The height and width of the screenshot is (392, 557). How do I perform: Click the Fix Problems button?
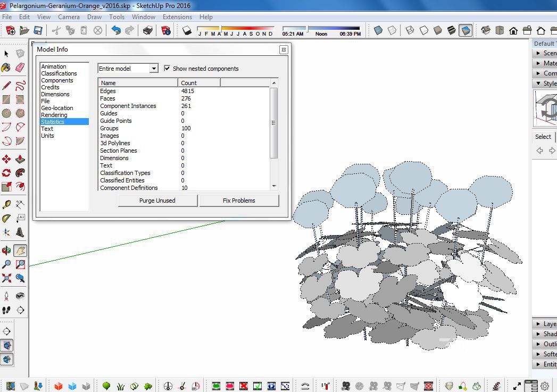point(239,201)
